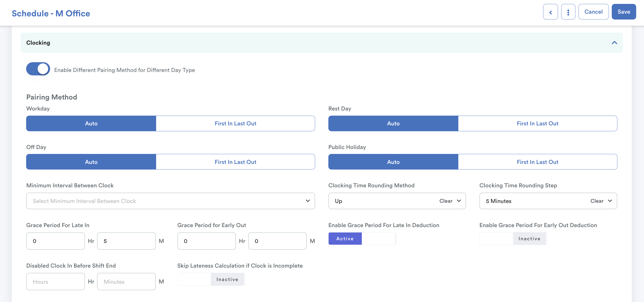This screenshot has height=302, width=644.
Task: Toggle Grace Period Early Out Deduction switch
Action: pos(513,239)
